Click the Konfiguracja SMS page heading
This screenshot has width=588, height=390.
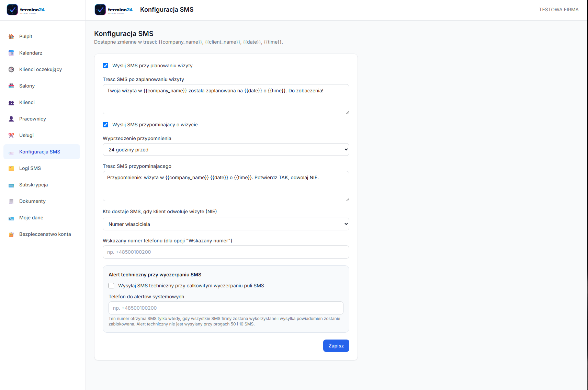pos(124,34)
